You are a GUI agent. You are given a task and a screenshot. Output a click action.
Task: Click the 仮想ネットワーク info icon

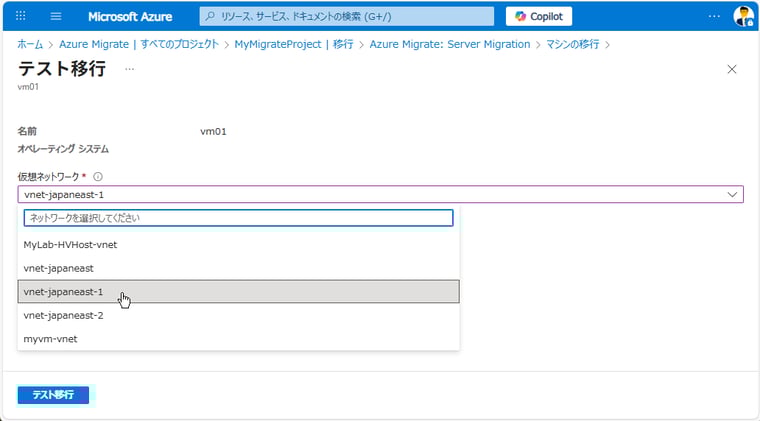point(97,176)
